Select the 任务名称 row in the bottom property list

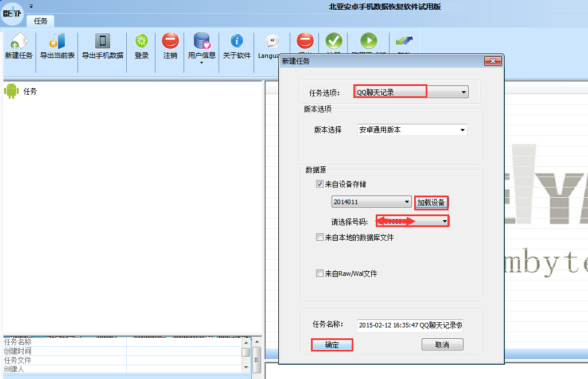122,342
